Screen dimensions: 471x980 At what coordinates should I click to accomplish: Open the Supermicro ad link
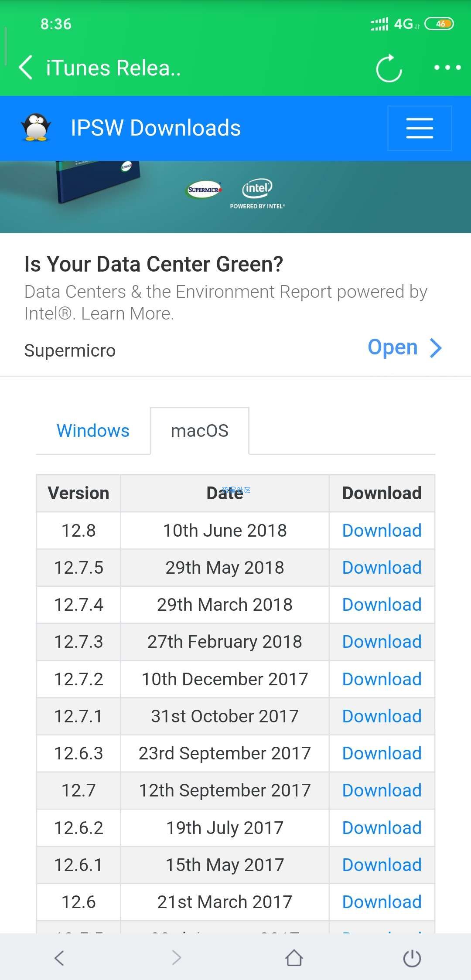(x=405, y=347)
